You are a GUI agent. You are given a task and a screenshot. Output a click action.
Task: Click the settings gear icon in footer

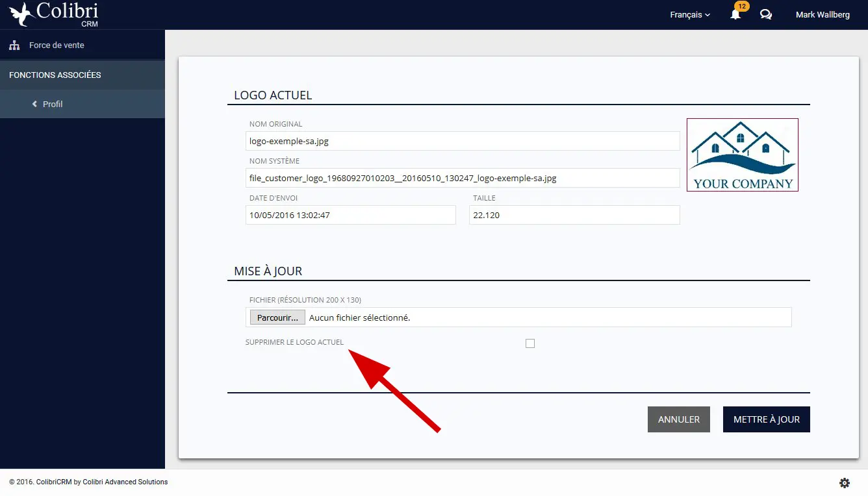(845, 482)
